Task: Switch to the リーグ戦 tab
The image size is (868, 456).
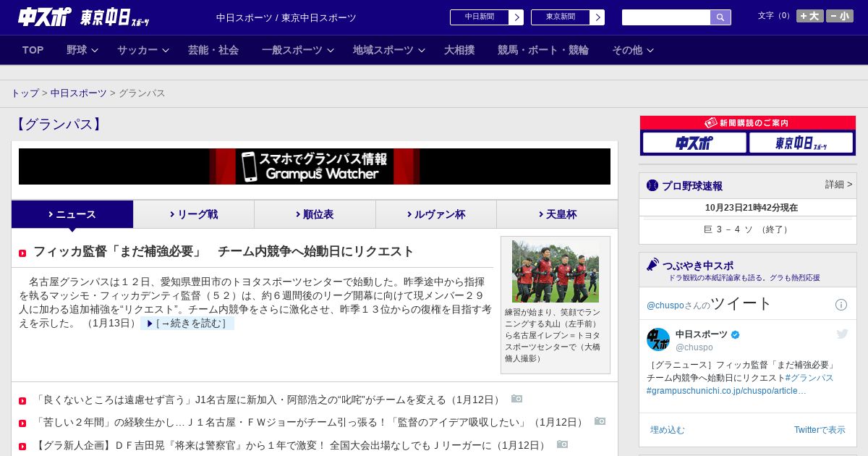Action: pos(194,214)
